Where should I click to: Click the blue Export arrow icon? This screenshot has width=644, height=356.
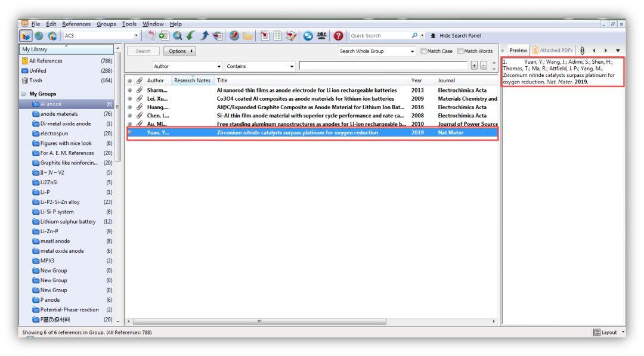point(204,36)
